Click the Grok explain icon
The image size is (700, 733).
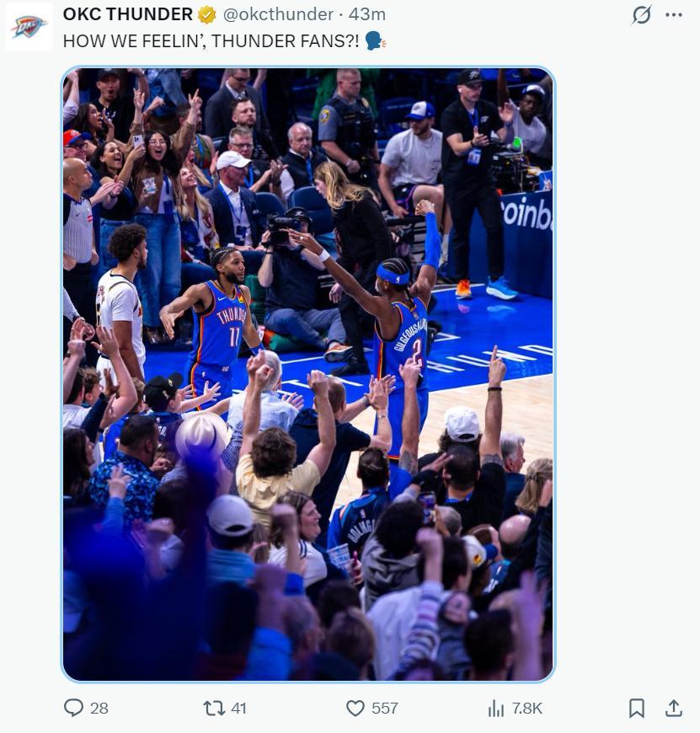pyautogui.click(x=642, y=15)
